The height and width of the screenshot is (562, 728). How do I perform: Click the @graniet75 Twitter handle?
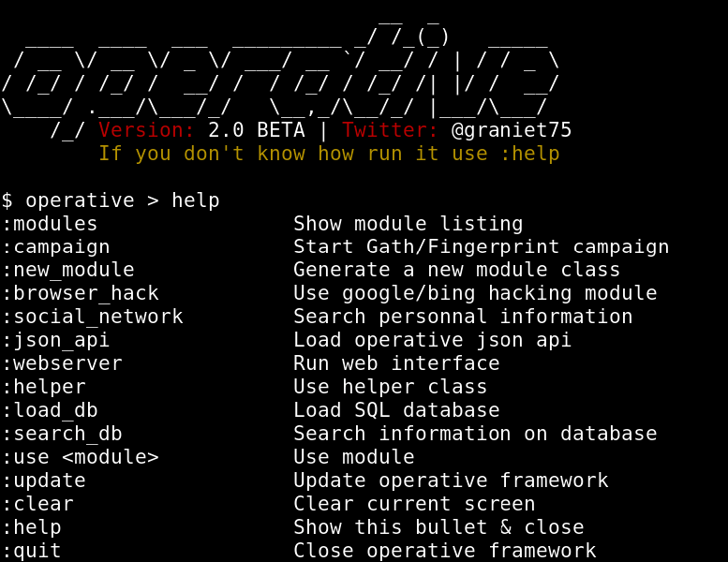click(x=512, y=130)
